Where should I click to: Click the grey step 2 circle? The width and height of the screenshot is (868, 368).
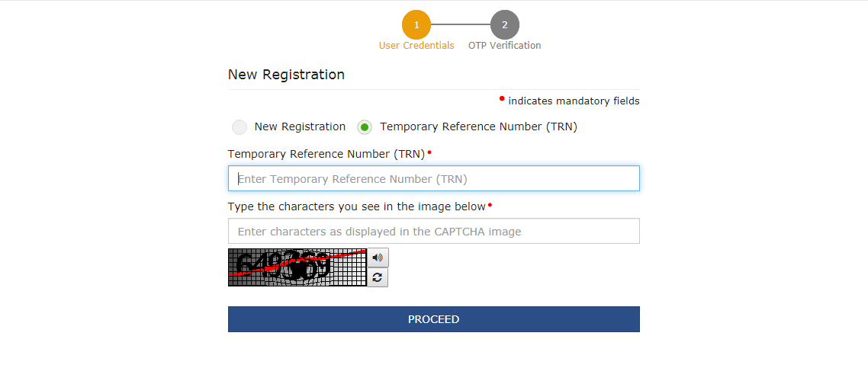[505, 25]
